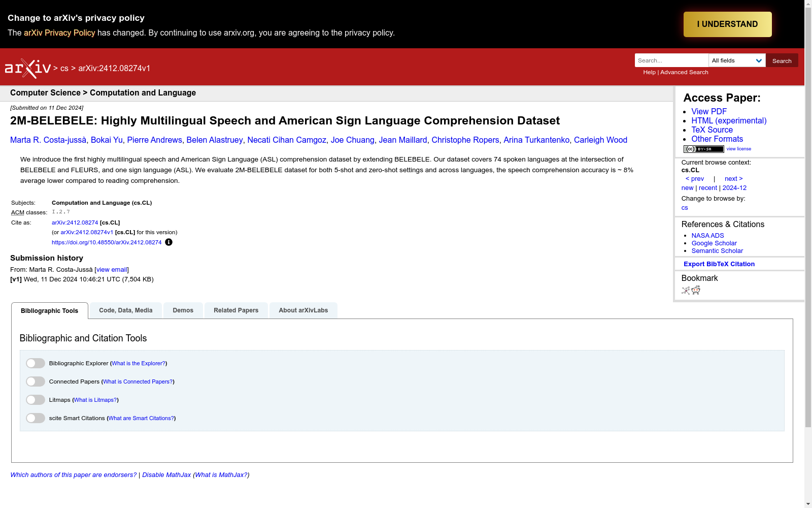Open the View PDF link

(x=708, y=111)
